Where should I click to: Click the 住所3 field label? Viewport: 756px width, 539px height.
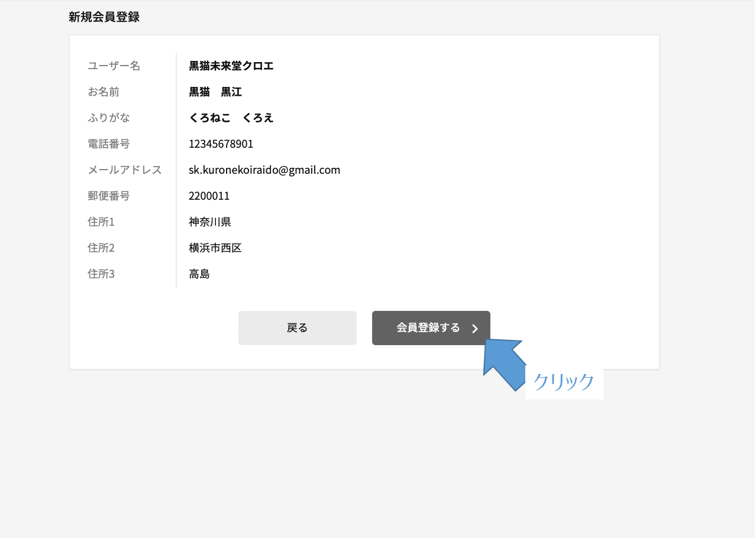pyautogui.click(x=101, y=274)
